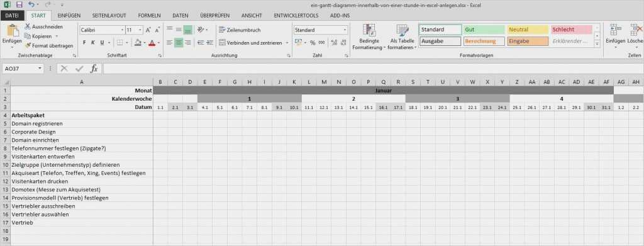
Task: Click the Format übertragen paintbrush icon
Action: [28, 45]
